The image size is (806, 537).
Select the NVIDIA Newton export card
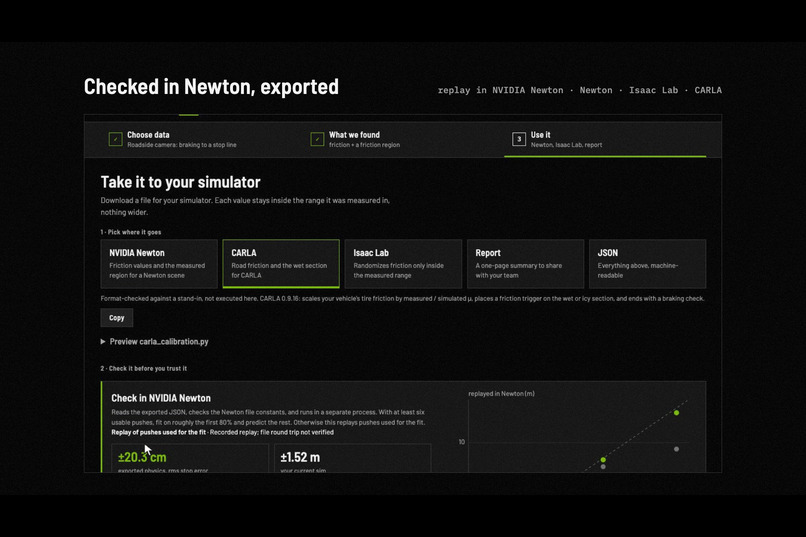159,264
